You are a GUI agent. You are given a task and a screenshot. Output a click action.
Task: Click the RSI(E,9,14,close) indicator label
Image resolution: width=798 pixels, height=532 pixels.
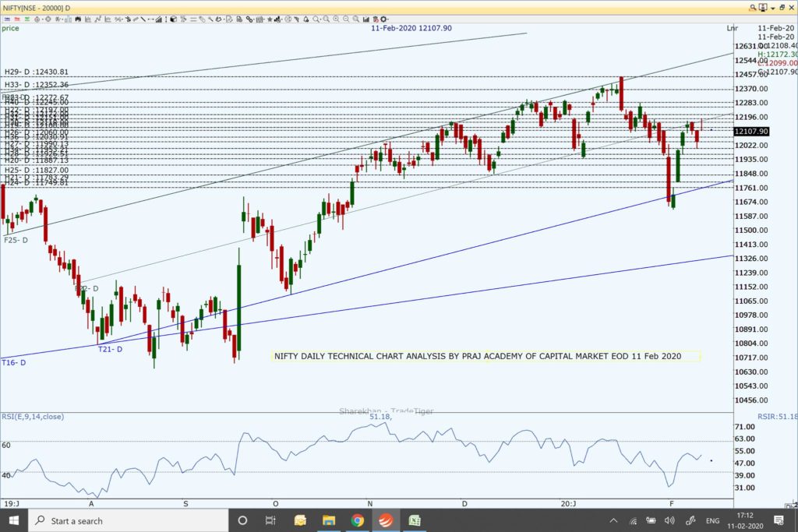(x=33, y=417)
